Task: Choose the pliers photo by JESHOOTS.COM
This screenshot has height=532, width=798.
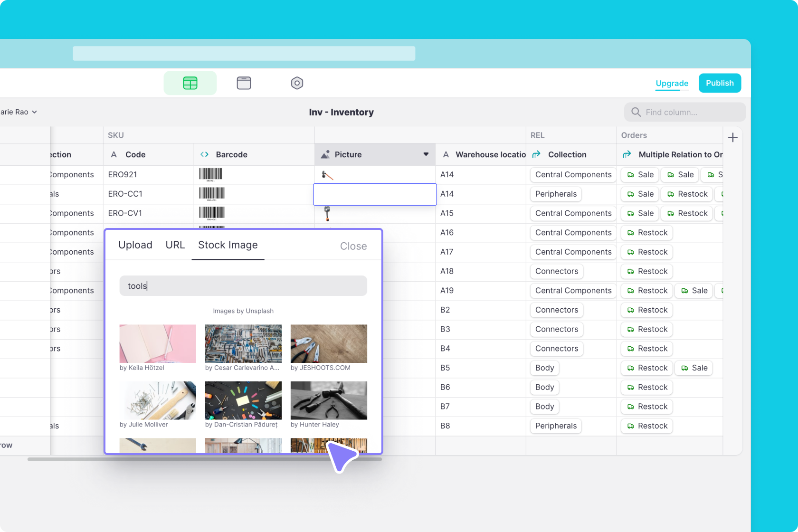Action: [x=329, y=343]
